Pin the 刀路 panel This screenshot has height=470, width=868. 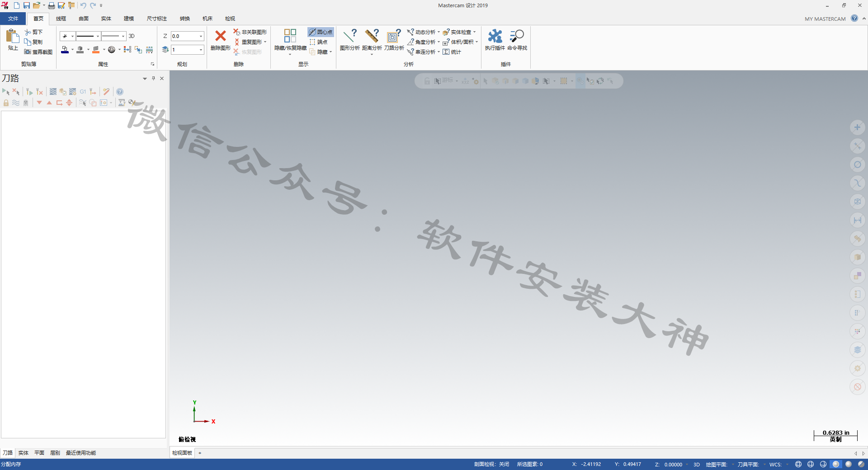153,78
